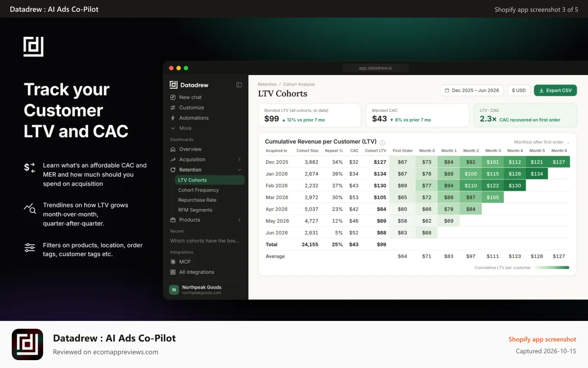
Task: Click the Cohort Analysis breadcrumb
Action: pos(299,84)
